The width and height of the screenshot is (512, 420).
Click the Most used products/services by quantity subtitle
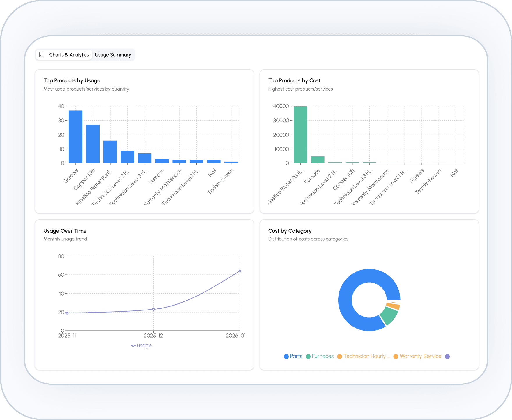coord(86,89)
